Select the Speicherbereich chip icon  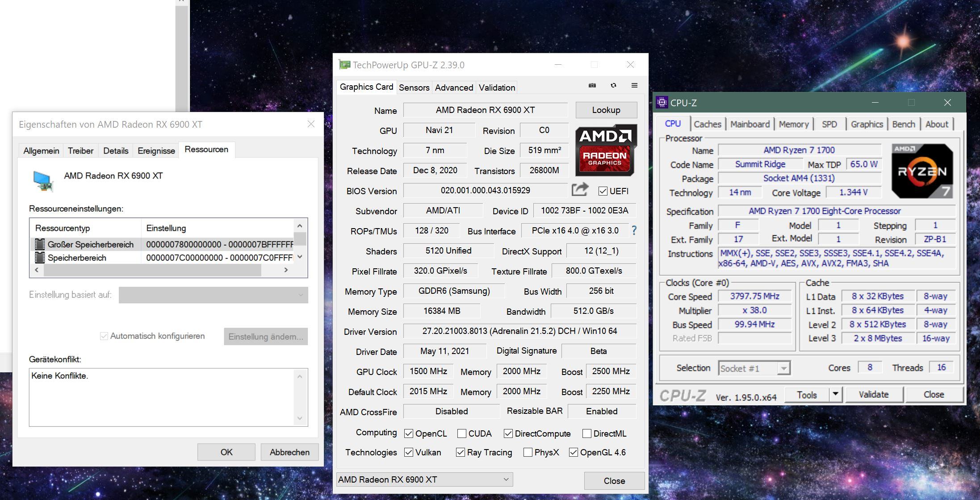40,258
